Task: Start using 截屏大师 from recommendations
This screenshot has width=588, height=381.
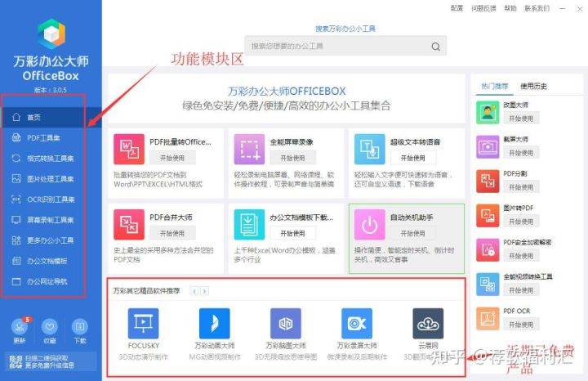Action: coord(521,153)
